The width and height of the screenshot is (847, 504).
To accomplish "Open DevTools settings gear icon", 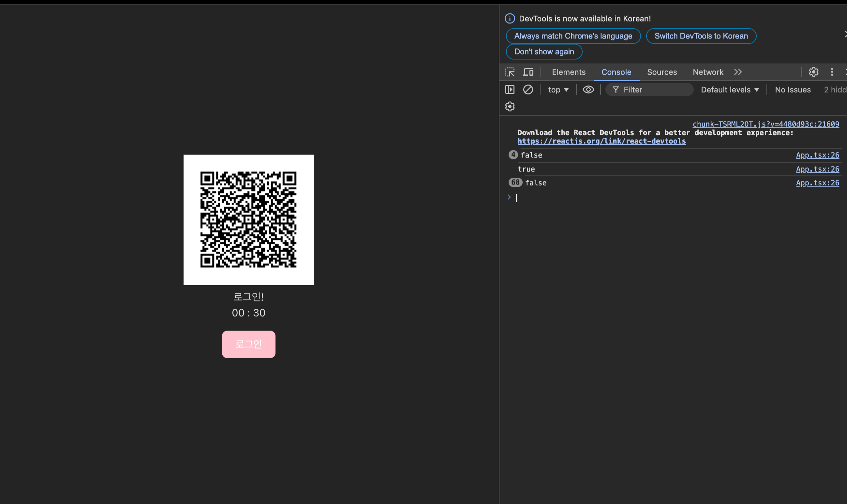I will (x=813, y=72).
